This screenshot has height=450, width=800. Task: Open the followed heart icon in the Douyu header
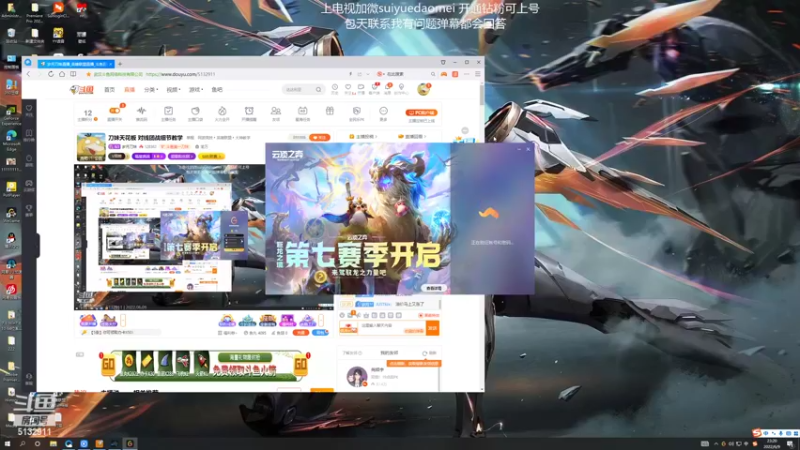348,88
